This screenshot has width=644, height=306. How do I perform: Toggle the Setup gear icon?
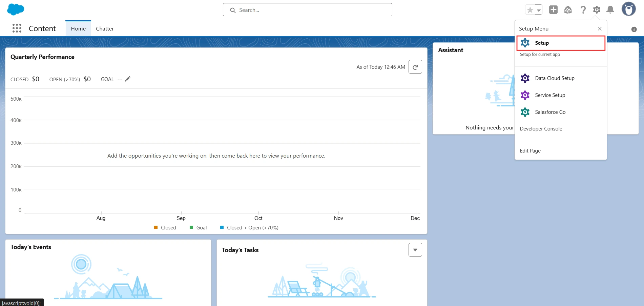597,10
